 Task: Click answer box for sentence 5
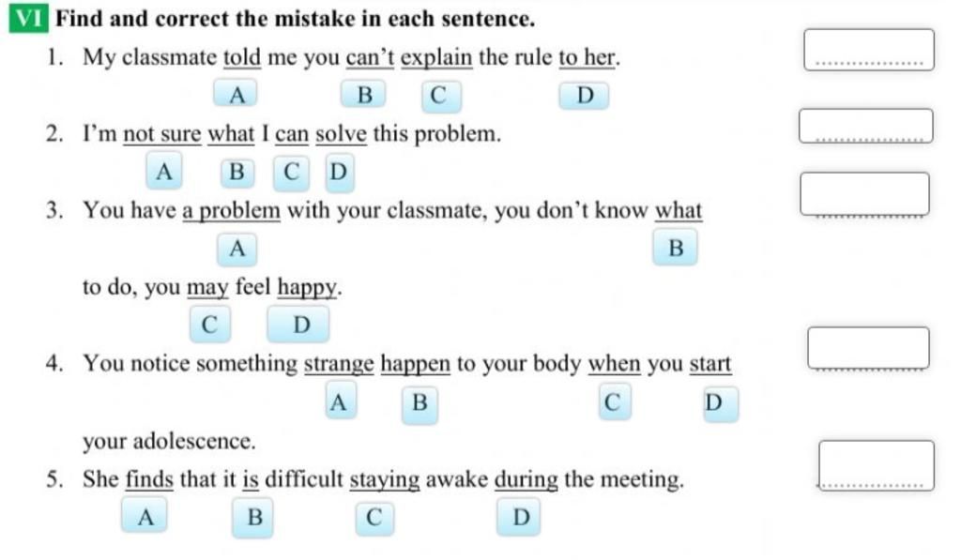877,465
